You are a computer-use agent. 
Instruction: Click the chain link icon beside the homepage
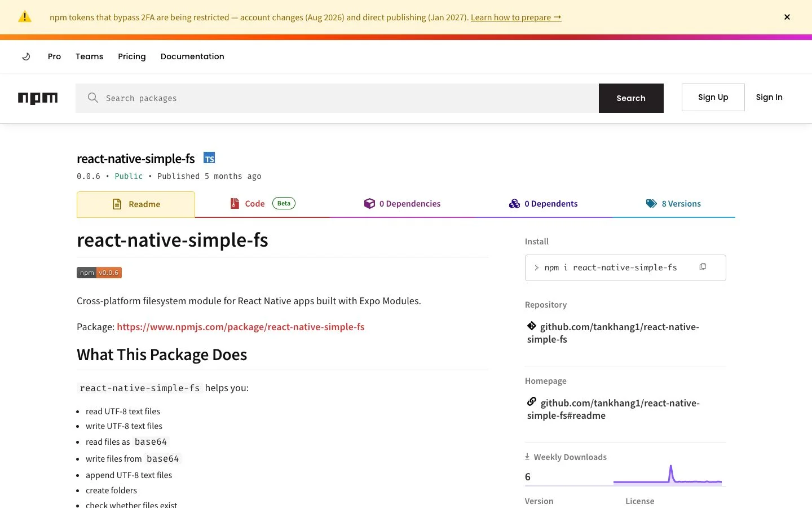[532, 402]
